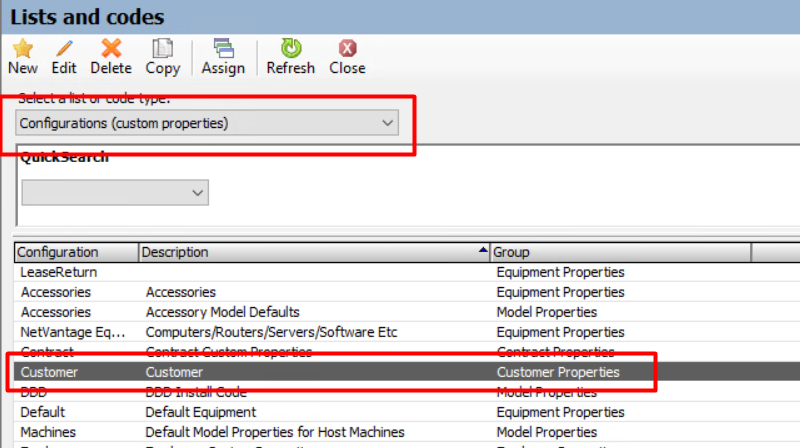The image size is (800, 448).
Task: Sort by the Group column header
Action: tap(620, 252)
